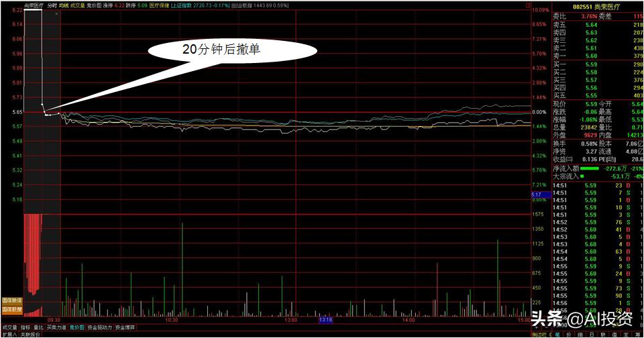This screenshot has width=644, height=338.
Task: Click the 外盘 9629 value
Action: 590,135
